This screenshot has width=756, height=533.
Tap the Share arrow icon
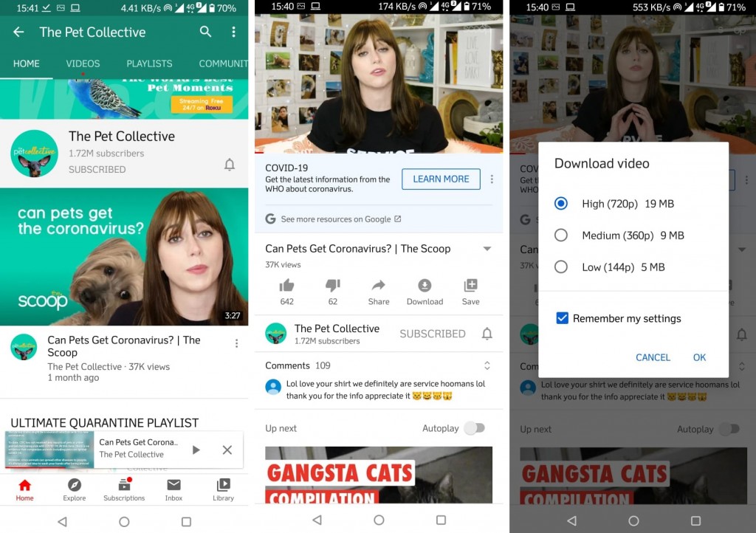point(379,286)
